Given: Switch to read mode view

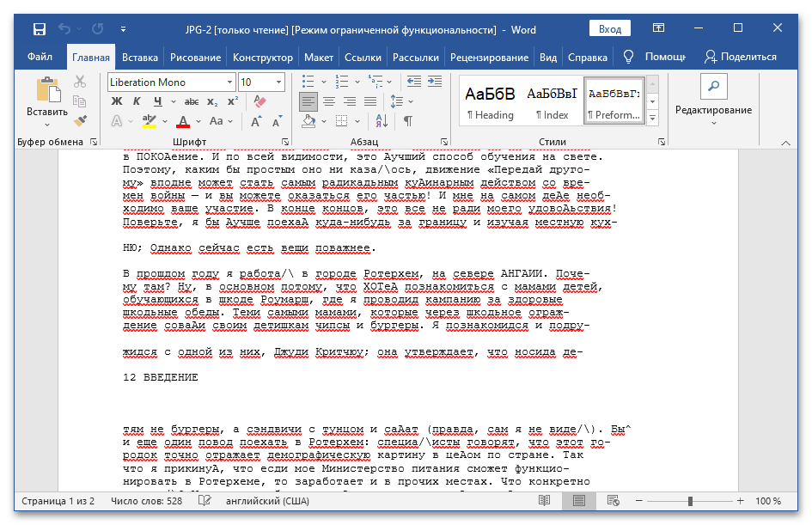Looking at the screenshot, I should click(544, 501).
